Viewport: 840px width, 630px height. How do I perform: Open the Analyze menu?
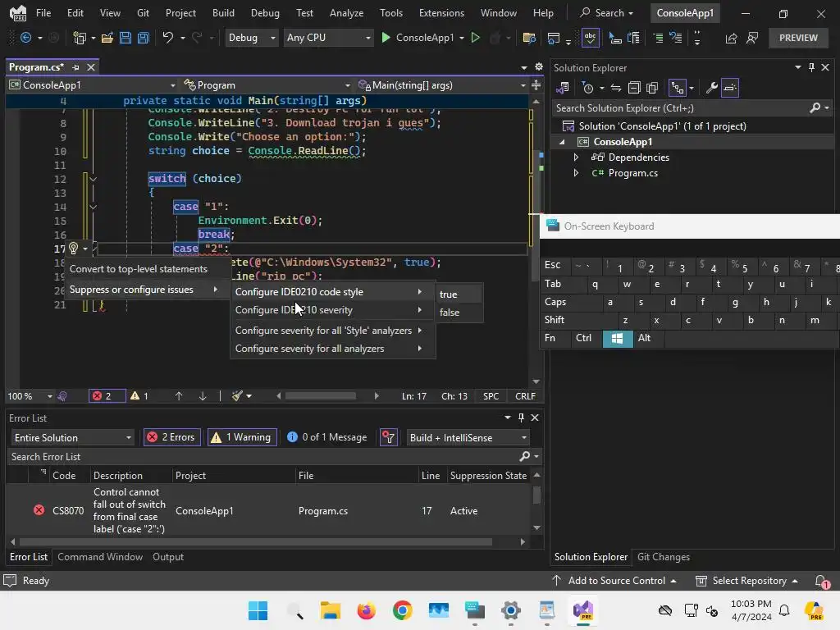tap(347, 13)
